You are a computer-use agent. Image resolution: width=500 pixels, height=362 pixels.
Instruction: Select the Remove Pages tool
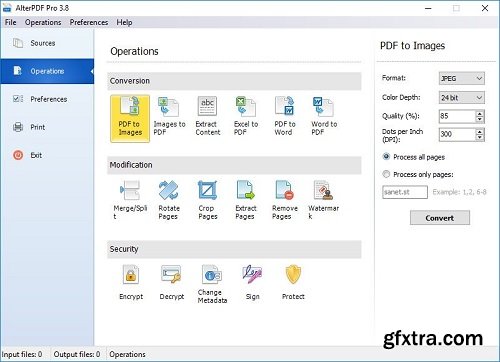tap(285, 200)
